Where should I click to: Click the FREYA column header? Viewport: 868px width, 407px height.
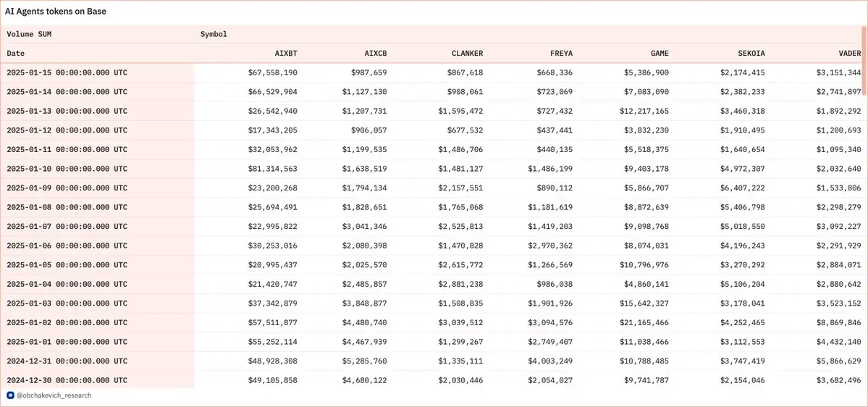(562, 54)
